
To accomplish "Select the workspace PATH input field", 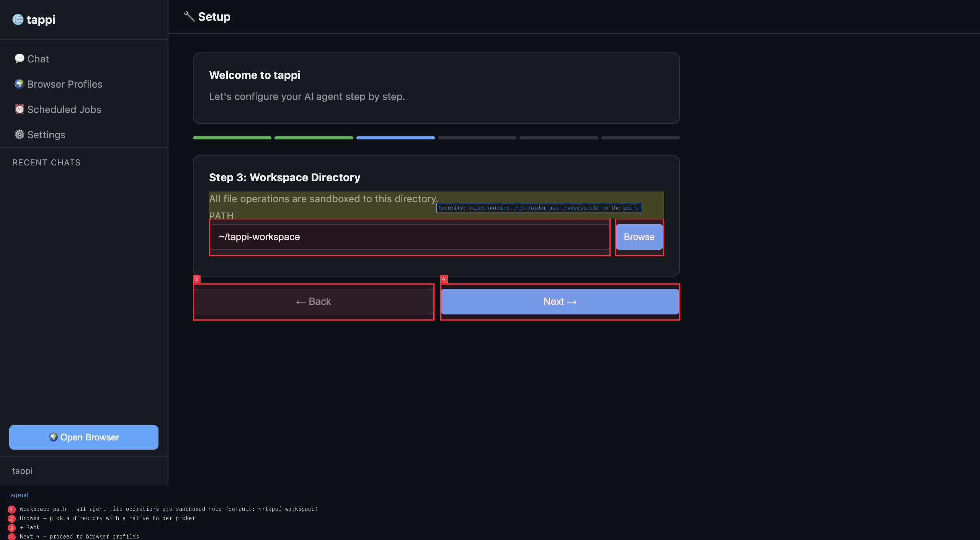I will click(409, 237).
